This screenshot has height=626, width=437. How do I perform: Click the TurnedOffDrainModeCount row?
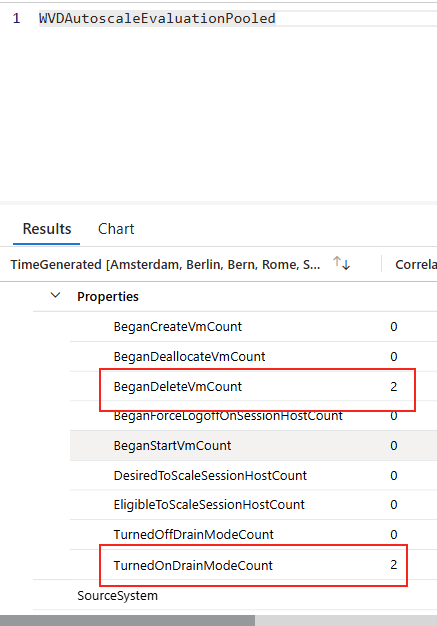(253, 535)
